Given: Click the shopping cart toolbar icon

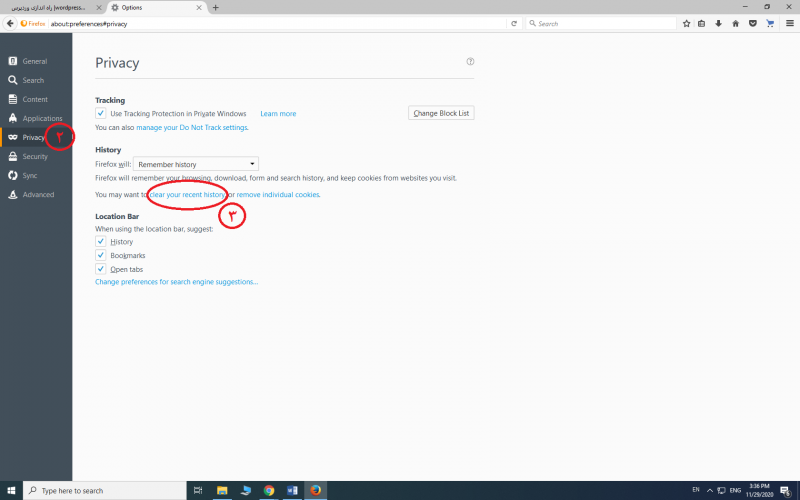Looking at the screenshot, I should [768, 23].
